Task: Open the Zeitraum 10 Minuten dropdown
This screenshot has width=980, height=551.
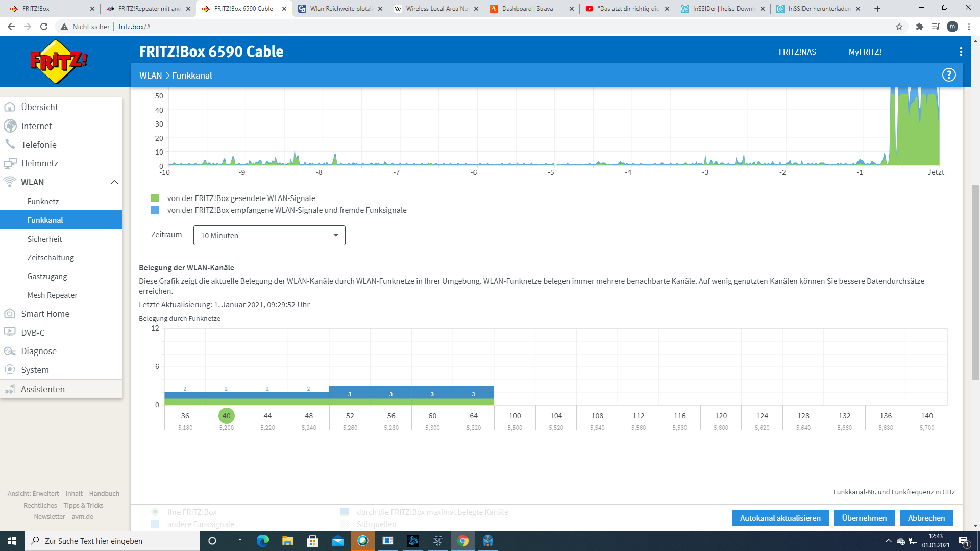Action: (269, 235)
